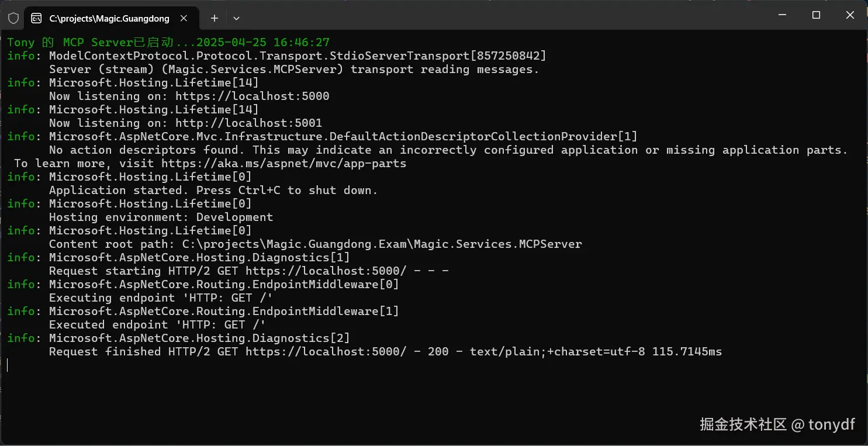Open the aka.ms/aspnet/mvc/app-parts link
Screen dimensions: 868x446
284,163
